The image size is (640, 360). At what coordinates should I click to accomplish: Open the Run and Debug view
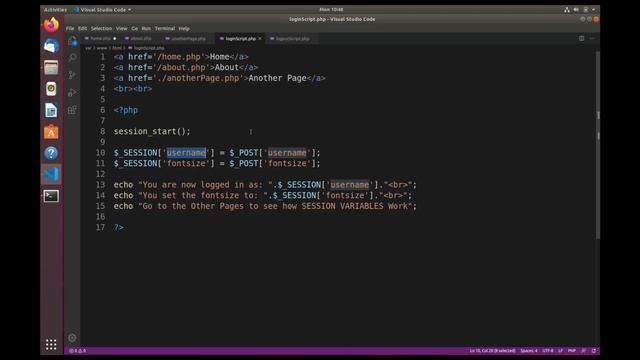72,93
